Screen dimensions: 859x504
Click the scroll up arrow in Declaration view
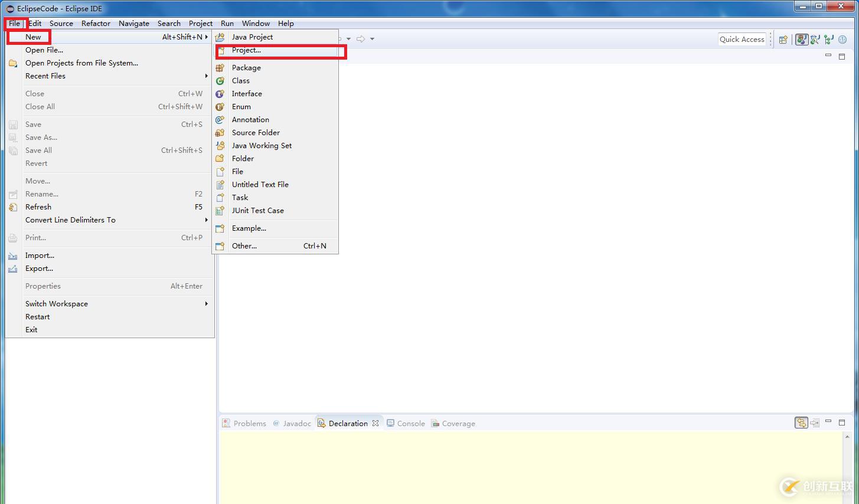pyautogui.click(x=847, y=437)
